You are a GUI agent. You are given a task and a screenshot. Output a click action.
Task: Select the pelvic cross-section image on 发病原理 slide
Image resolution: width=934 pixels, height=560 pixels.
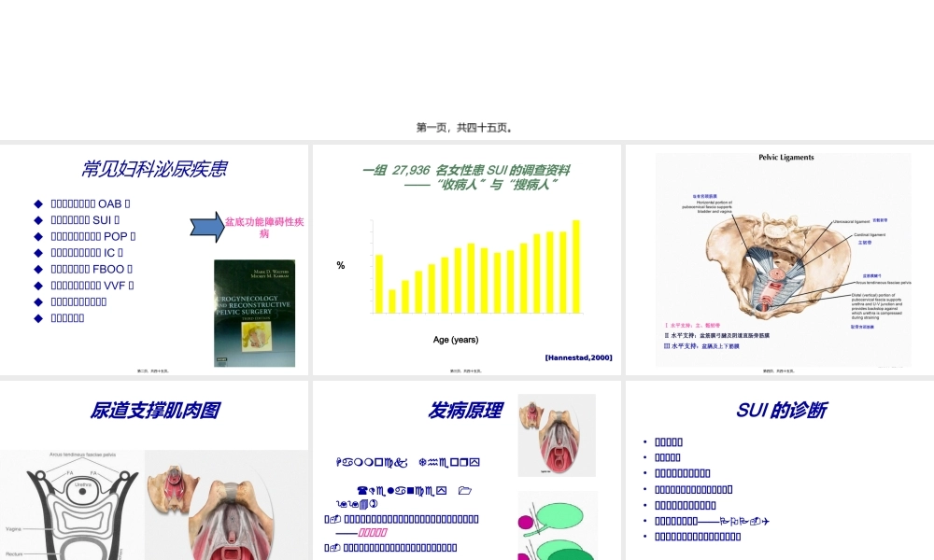[x=557, y=435]
